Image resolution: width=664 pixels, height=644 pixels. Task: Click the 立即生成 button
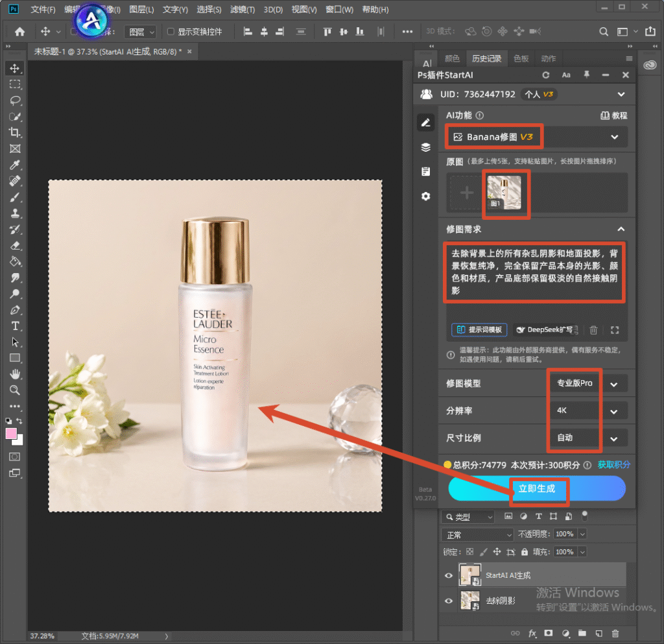click(537, 488)
